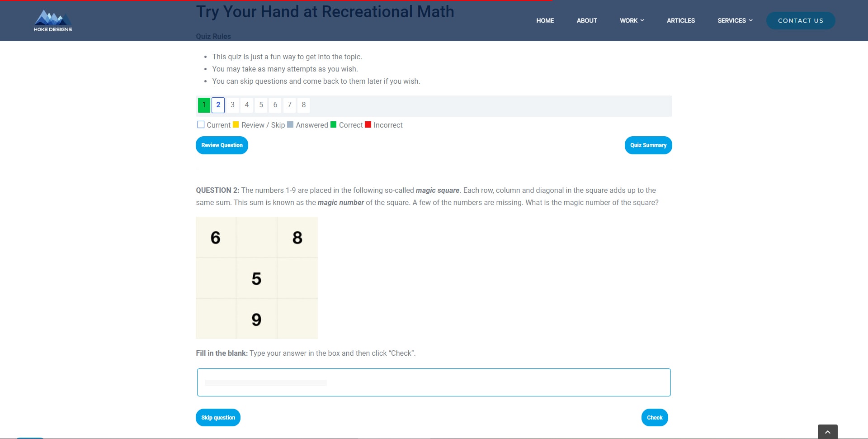The image size is (868, 439).
Task: Click the green Correct legend swatch
Action: (x=334, y=125)
